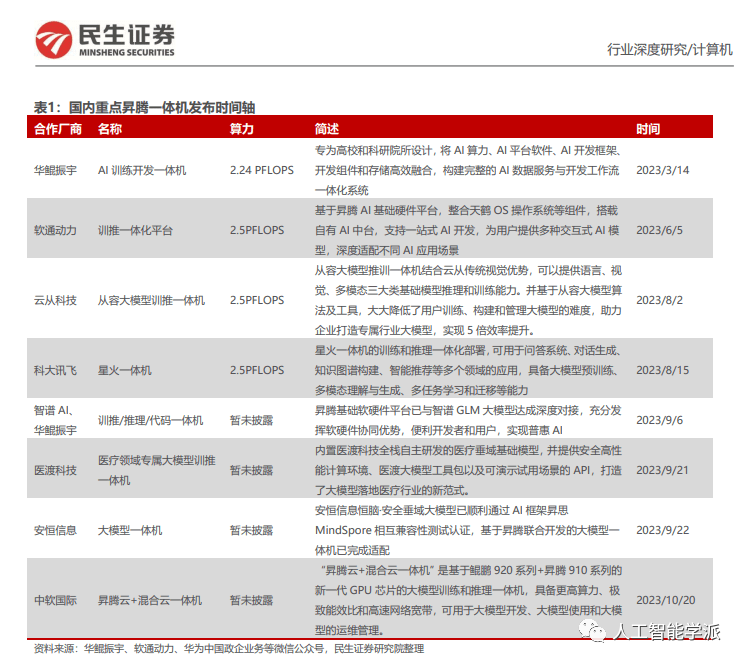
Task: Select 华鲲振宇 in the 2023/3/14 row
Action: (x=55, y=170)
